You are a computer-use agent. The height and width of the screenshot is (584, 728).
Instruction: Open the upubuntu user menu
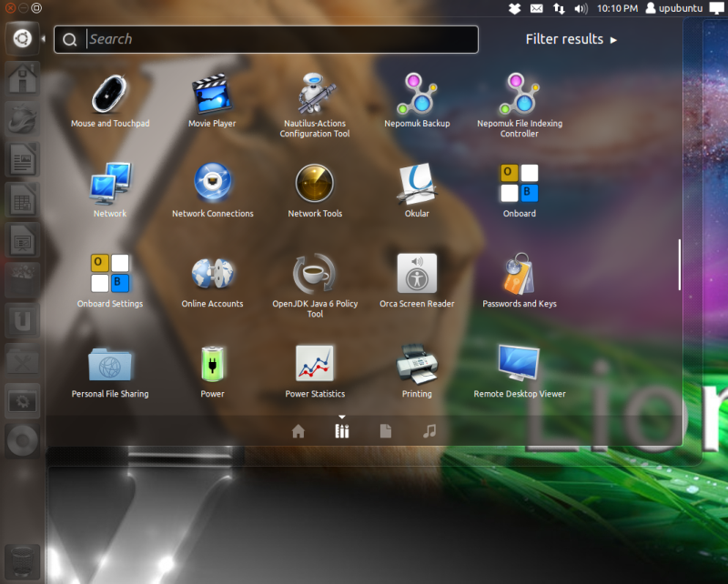tap(674, 8)
